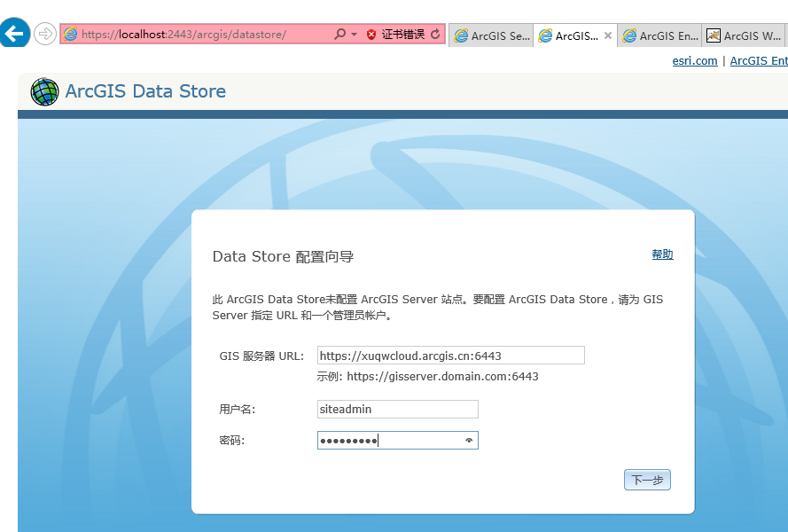Open the 帮助 help link

click(x=662, y=254)
